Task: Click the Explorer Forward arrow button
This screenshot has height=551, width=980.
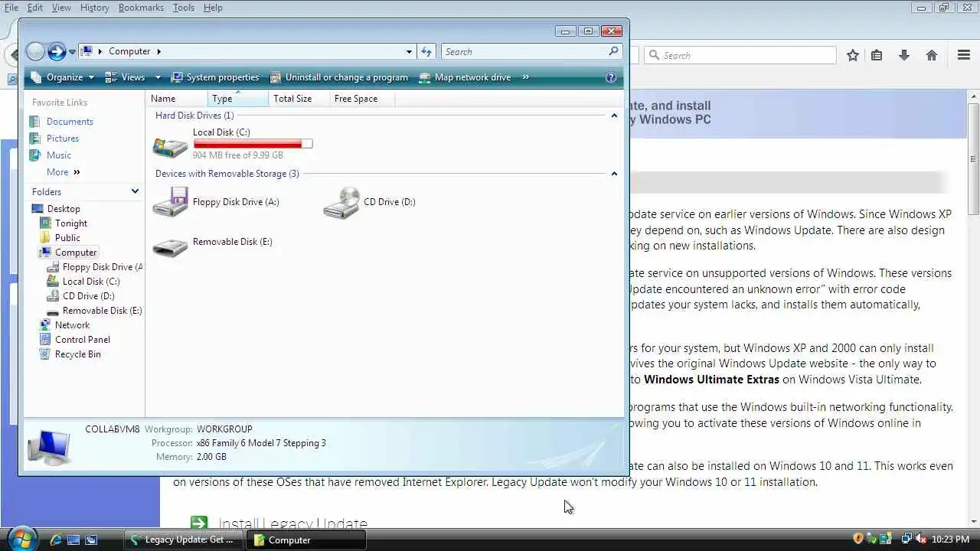Action: (57, 51)
